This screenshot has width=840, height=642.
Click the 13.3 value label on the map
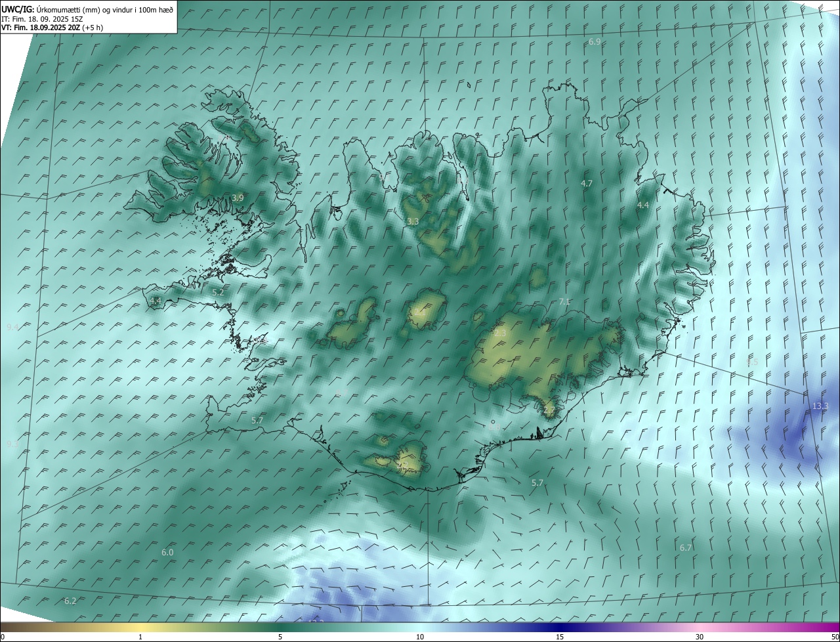[x=820, y=406]
